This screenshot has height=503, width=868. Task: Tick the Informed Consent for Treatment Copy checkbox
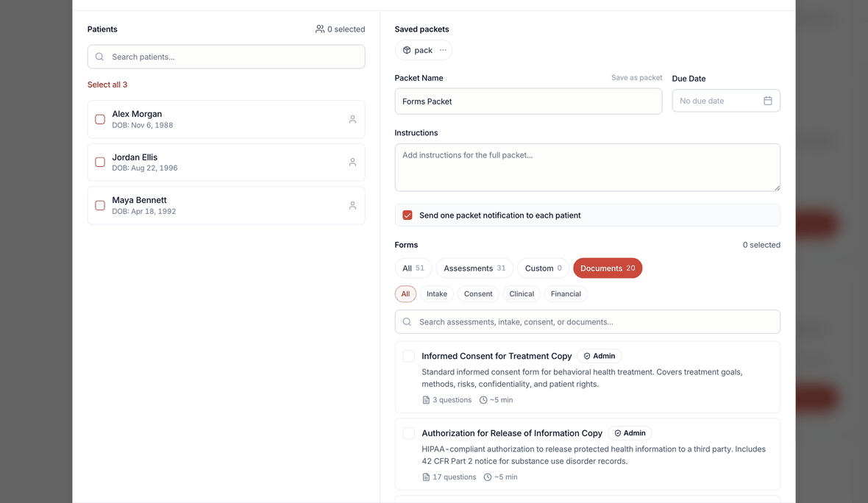408,356
